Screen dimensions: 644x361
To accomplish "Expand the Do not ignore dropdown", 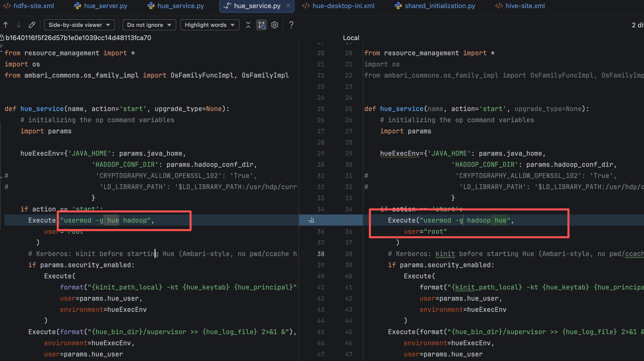I will 149,25.
